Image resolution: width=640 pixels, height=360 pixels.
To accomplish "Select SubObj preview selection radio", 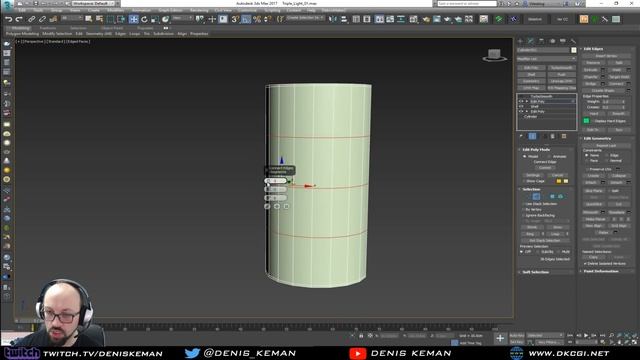I will pyautogui.click(x=538, y=252).
